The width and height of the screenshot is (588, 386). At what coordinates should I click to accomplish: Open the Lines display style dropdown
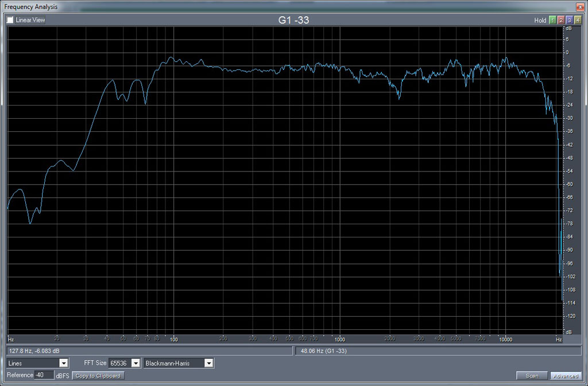(64, 363)
